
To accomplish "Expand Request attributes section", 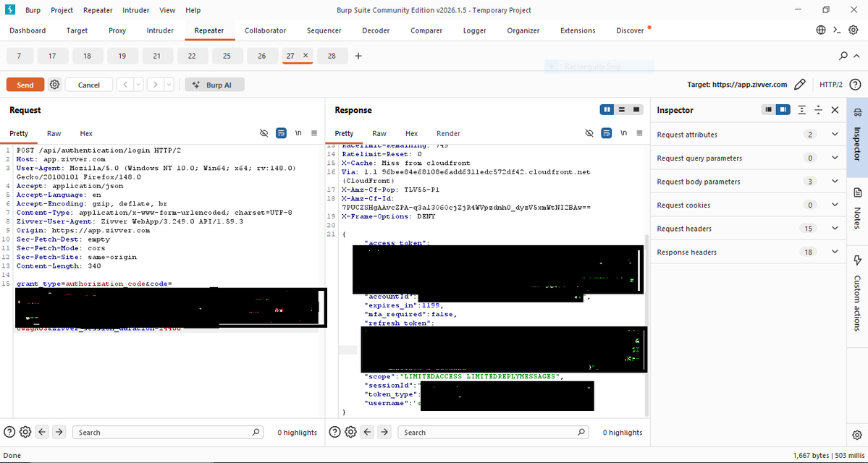I will tap(835, 135).
